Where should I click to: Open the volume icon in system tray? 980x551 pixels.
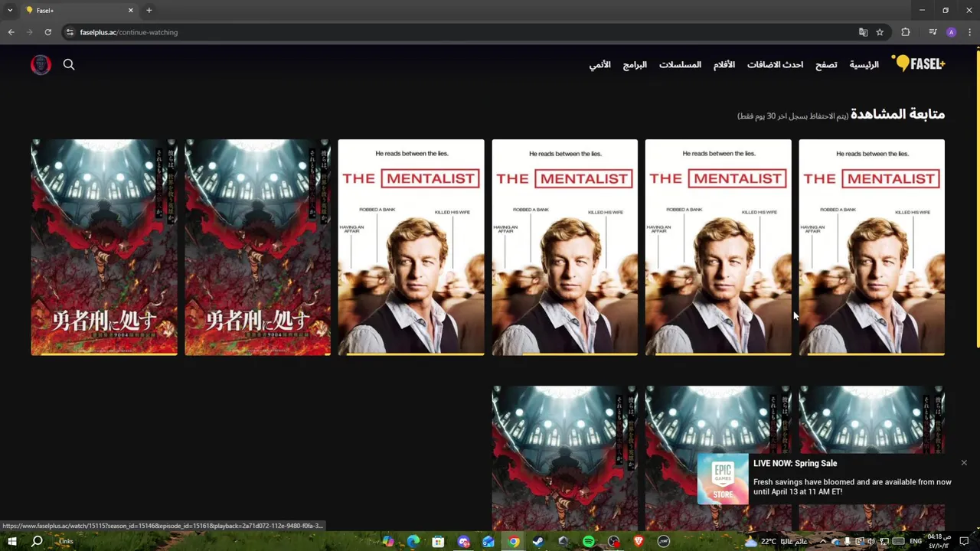871,542
